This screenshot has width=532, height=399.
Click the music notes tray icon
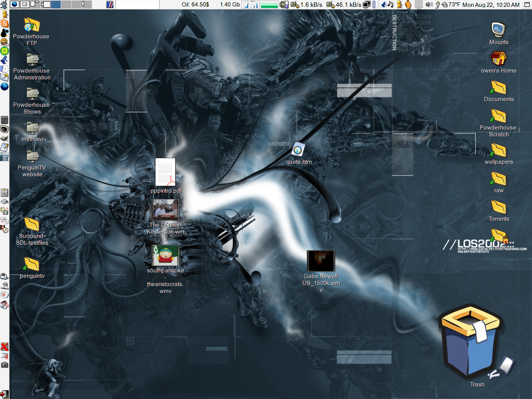(x=390, y=5)
